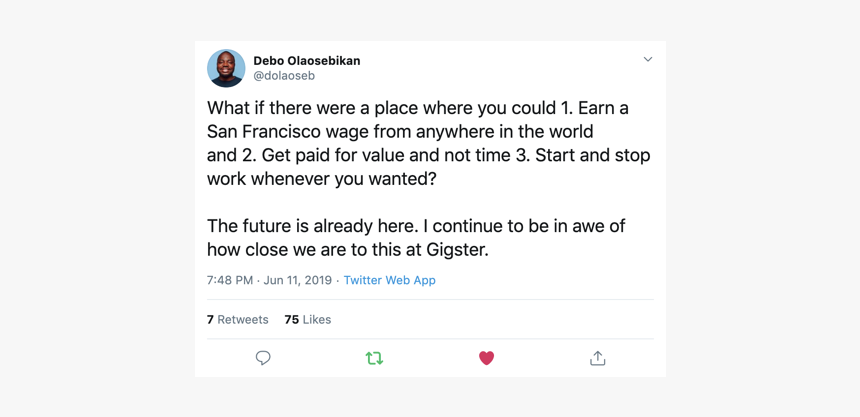Click the share tweet upload icon

coord(597,358)
